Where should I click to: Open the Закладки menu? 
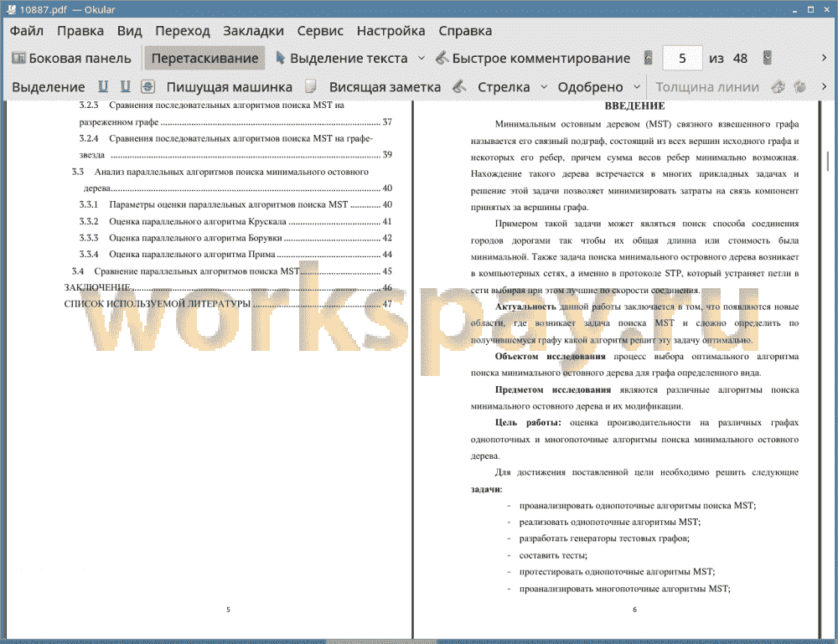pyautogui.click(x=253, y=31)
